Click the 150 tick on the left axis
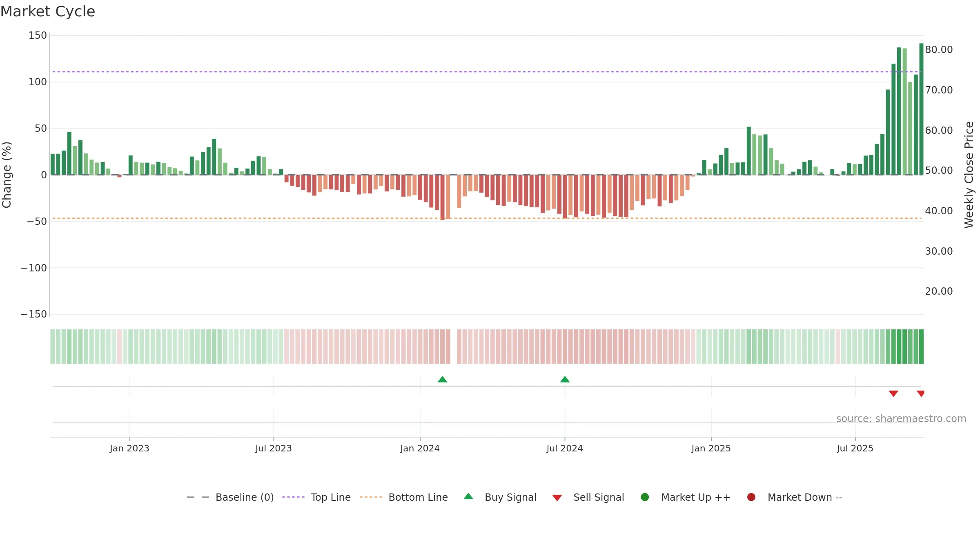Viewport: 980px width, 551px height. (38, 36)
